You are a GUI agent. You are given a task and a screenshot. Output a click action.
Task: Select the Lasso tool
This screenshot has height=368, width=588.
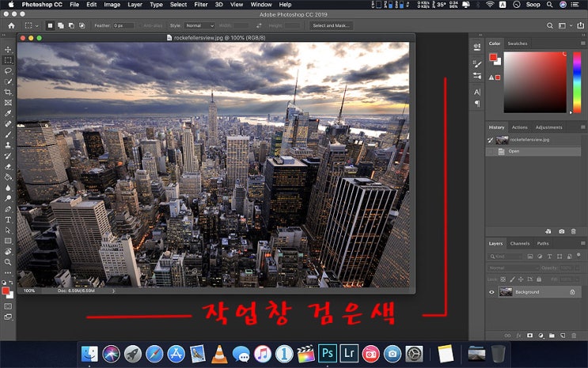point(8,70)
